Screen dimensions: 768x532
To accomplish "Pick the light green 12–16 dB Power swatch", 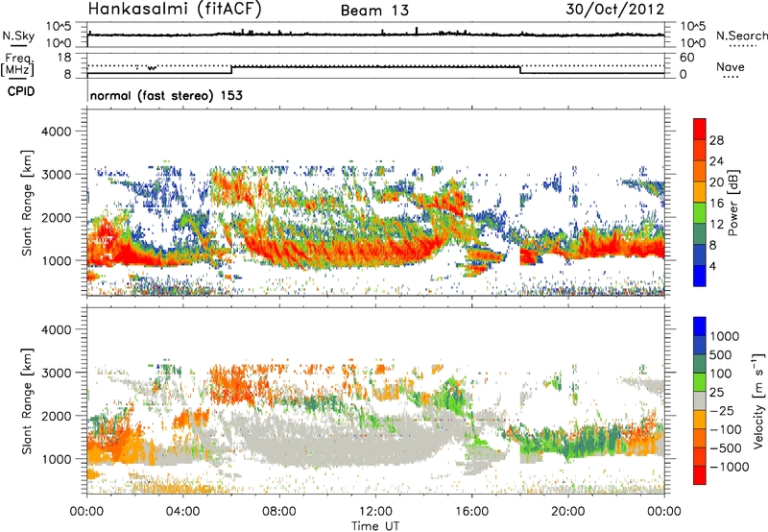I will point(700,213).
